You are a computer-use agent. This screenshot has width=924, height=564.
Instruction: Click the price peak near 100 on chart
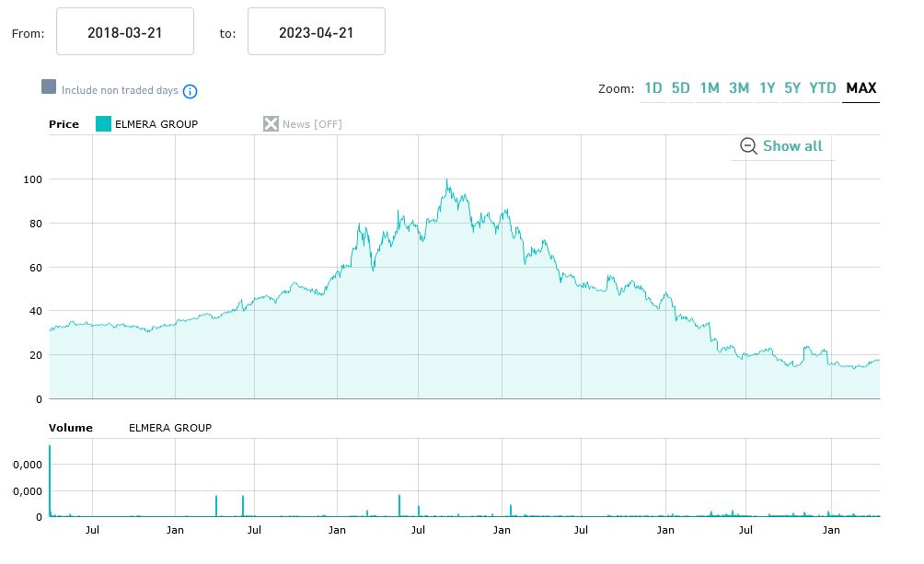tap(446, 181)
